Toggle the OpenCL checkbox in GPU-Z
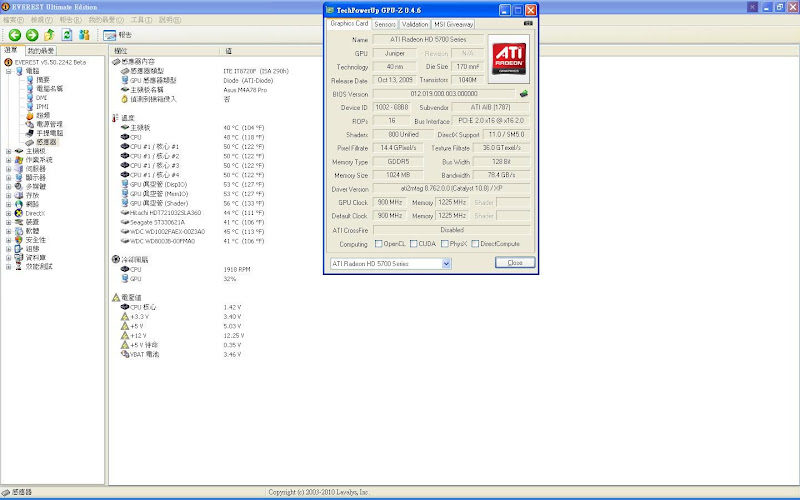The height and width of the screenshot is (500, 800). [x=379, y=244]
